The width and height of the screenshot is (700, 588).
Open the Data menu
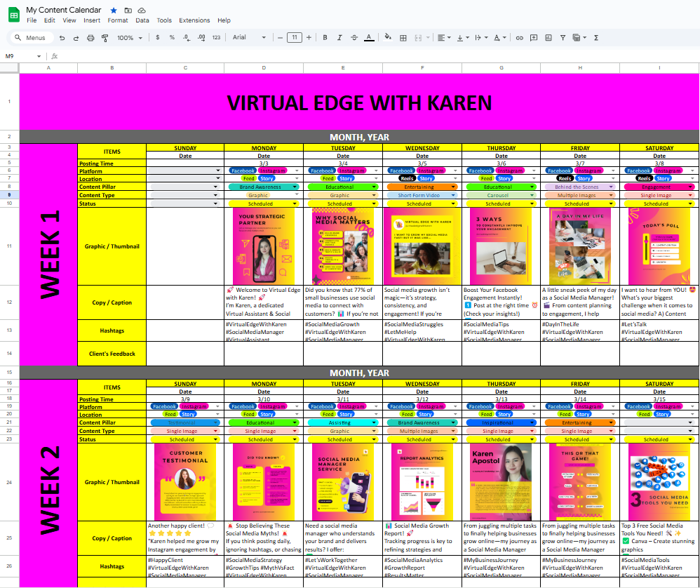(142, 20)
